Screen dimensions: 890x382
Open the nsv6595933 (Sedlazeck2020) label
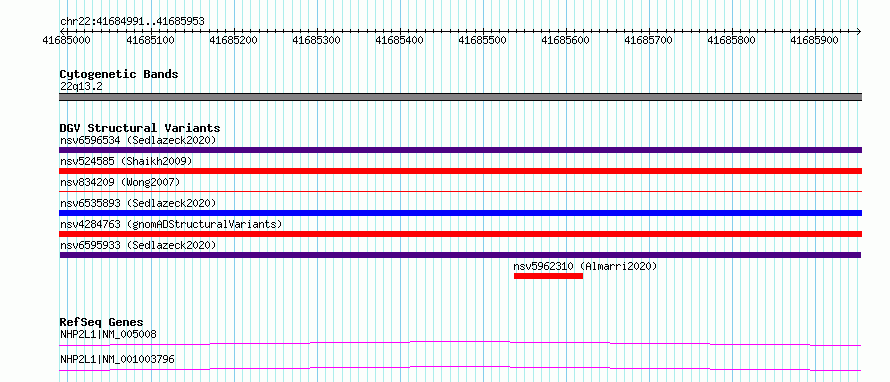click(138, 245)
